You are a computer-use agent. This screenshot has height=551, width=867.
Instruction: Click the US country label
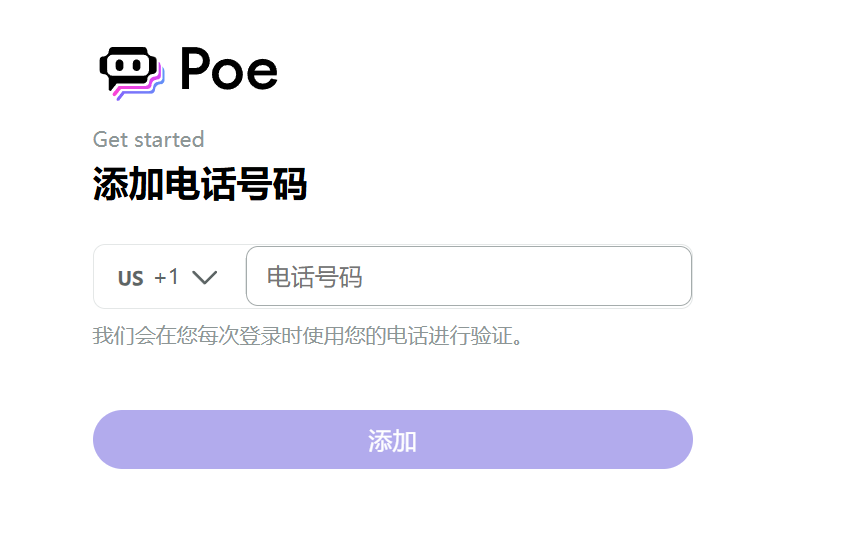(130, 278)
